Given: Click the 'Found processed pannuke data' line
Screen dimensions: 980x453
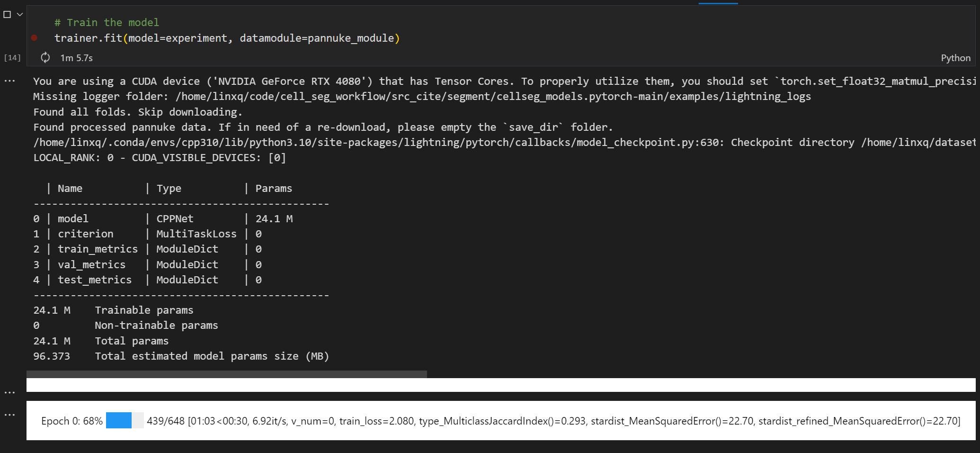Looking at the screenshot, I should coord(323,127).
